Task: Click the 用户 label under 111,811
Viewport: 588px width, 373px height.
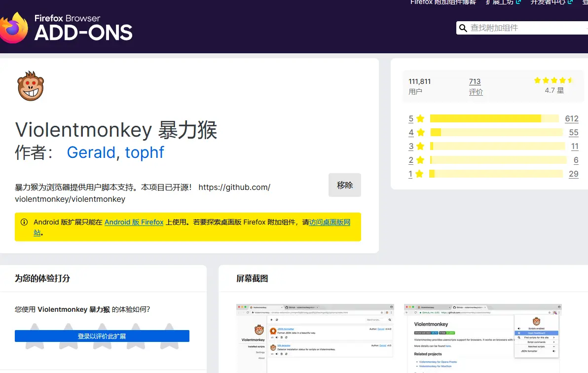Action: [x=415, y=92]
